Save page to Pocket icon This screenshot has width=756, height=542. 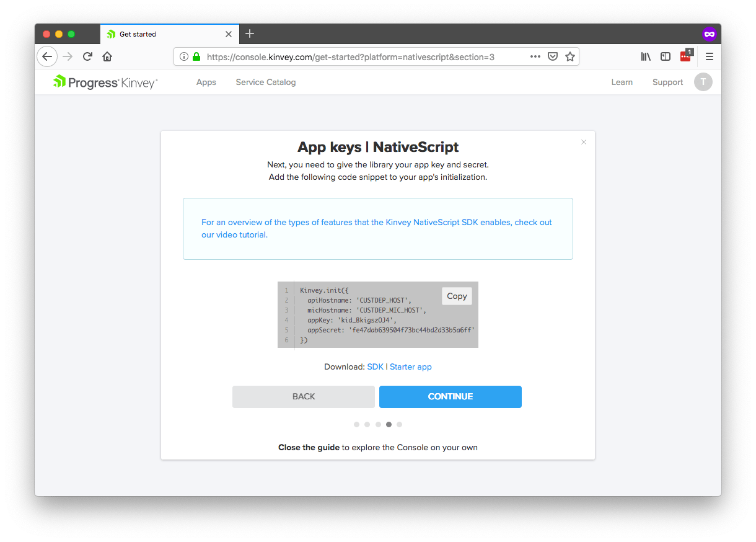(x=553, y=56)
